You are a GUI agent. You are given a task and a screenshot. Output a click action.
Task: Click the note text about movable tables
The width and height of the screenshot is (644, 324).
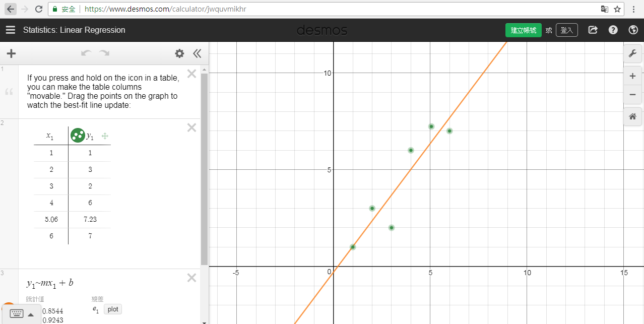(x=103, y=91)
